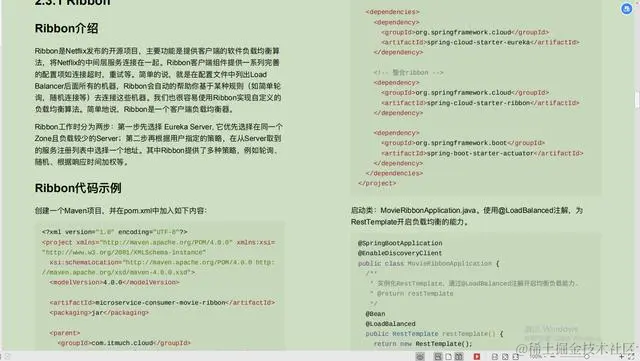Click the "<?xml version" declaration line
The width and height of the screenshot is (640, 361).
[114, 232]
